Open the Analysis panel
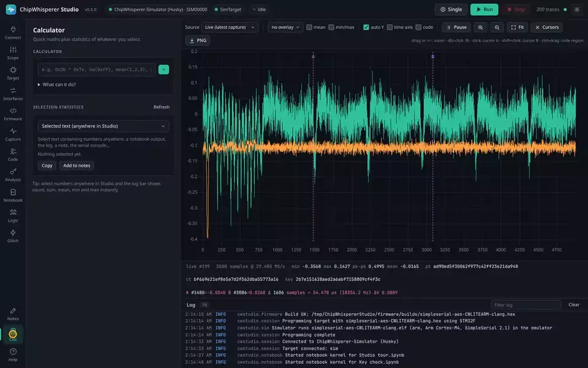The image size is (588, 368). [x=13, y=175]
